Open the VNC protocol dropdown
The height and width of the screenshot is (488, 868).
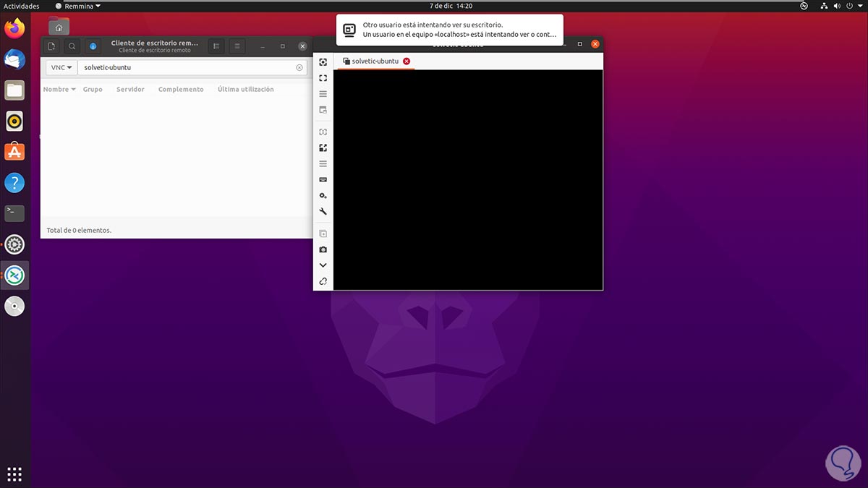click(61, 67)
